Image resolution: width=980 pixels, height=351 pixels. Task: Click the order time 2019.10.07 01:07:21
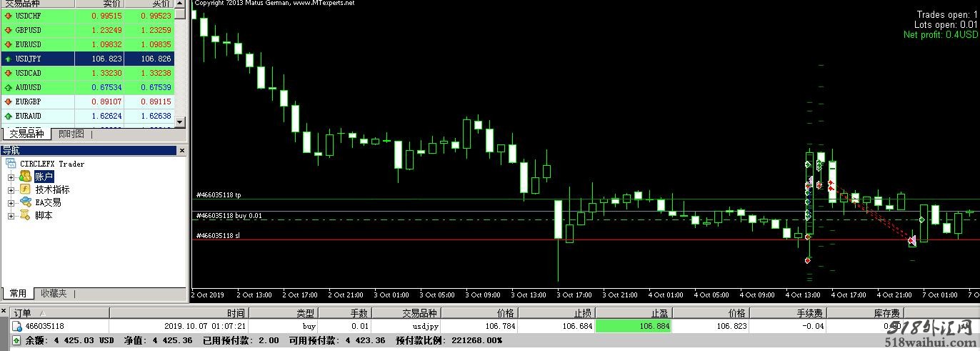pyautogui.click(x=206, y=326)
